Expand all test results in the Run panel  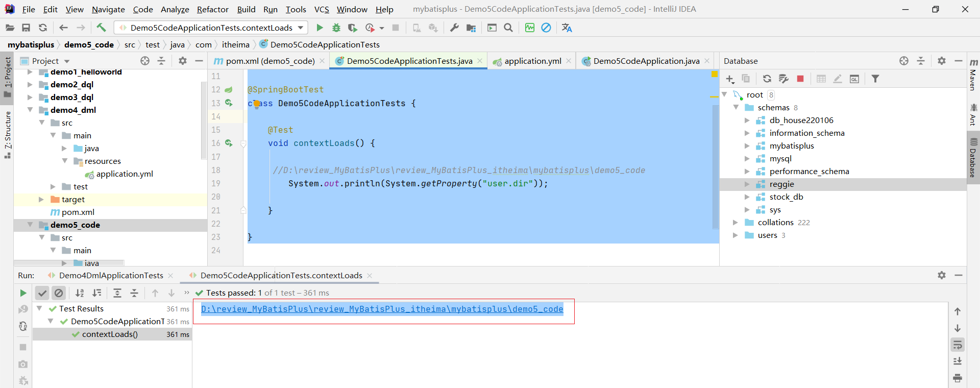(117, 293)
